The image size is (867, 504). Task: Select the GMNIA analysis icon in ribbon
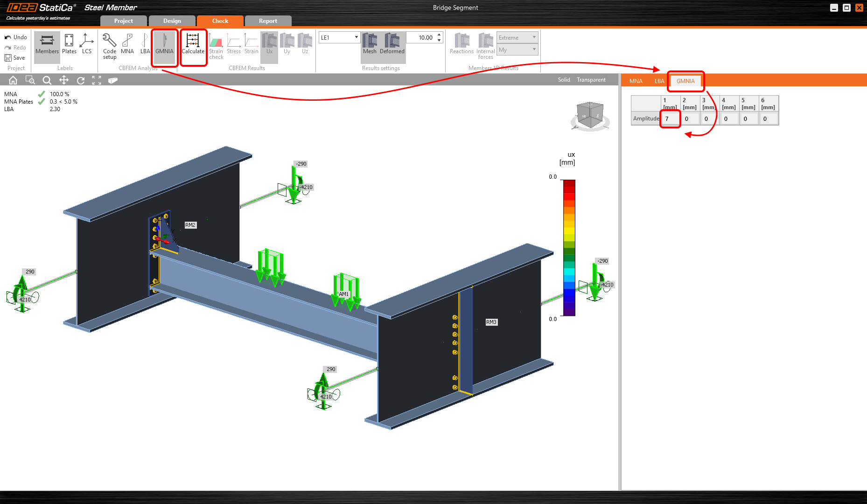[x=164, y=44]
